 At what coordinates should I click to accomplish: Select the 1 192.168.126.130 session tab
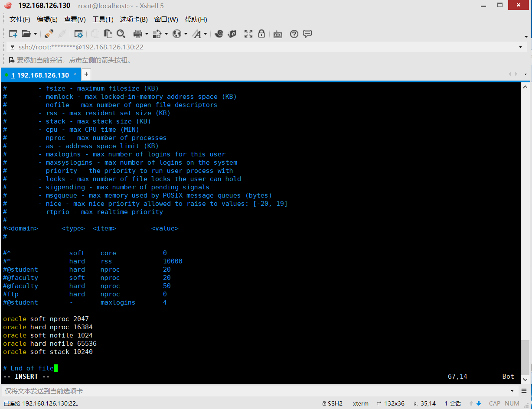(x=41, y=75)
